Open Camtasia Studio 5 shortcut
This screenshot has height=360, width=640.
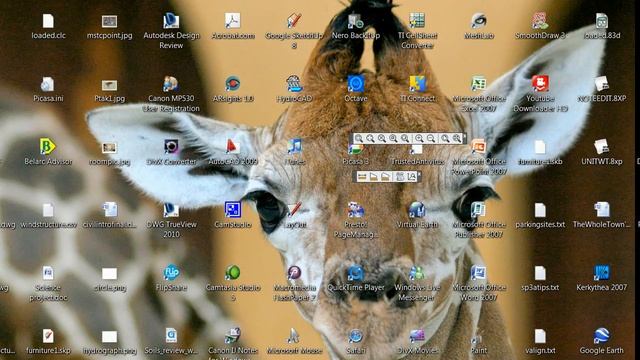point(233,273)
